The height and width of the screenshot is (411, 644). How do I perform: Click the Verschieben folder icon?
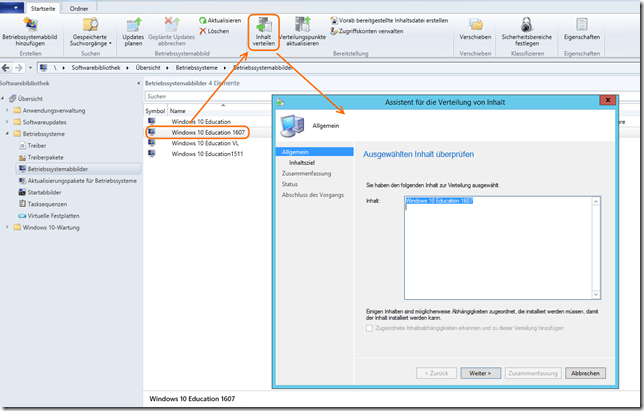pyautogui.click(x=476, y=23)
